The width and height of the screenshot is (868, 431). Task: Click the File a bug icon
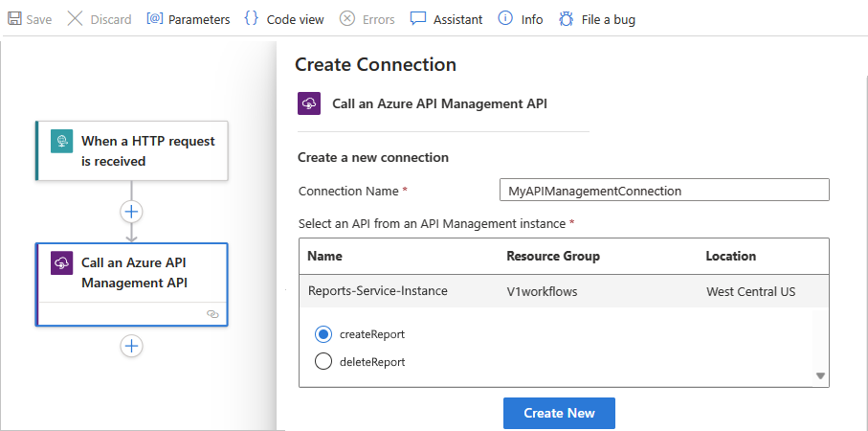[566, 19]
